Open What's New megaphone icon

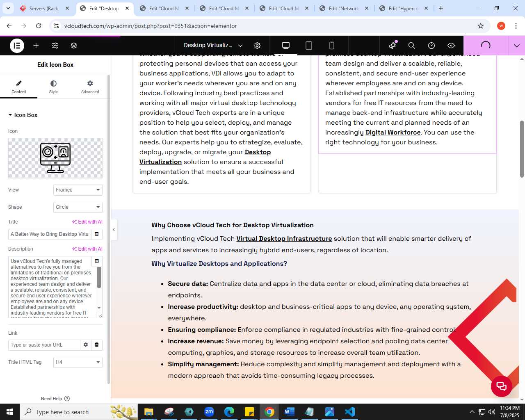tap(393, 46)
